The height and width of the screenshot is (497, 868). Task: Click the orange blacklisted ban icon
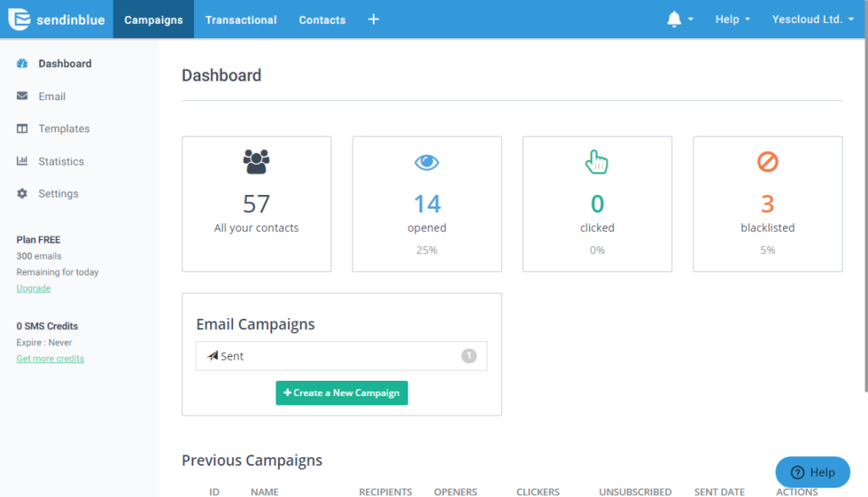(767, 161)
